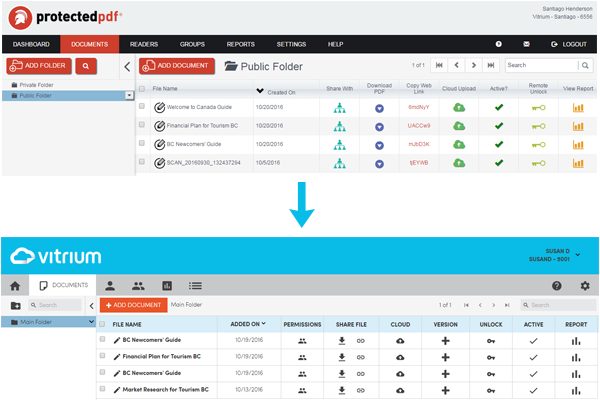
Task: Click the red protectedpdf ADD DOCUMENT button
Action: (x=176, y=66)
